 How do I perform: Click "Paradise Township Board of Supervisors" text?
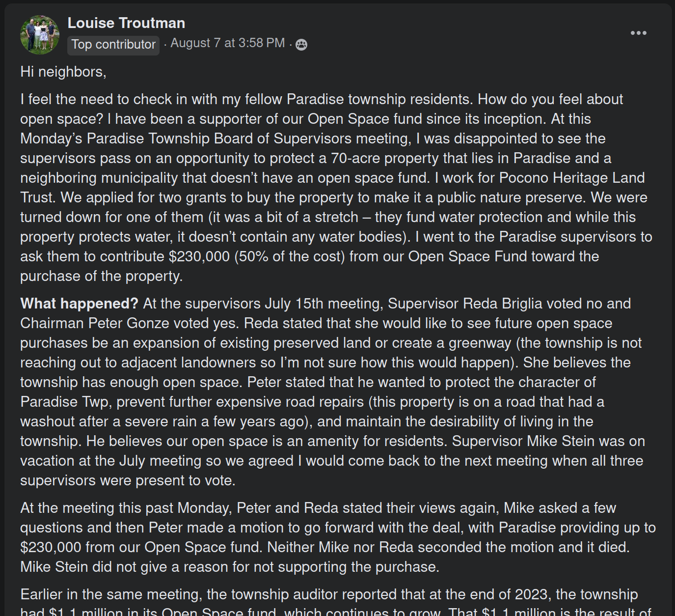pyautogui.click(x=219, y=139)
